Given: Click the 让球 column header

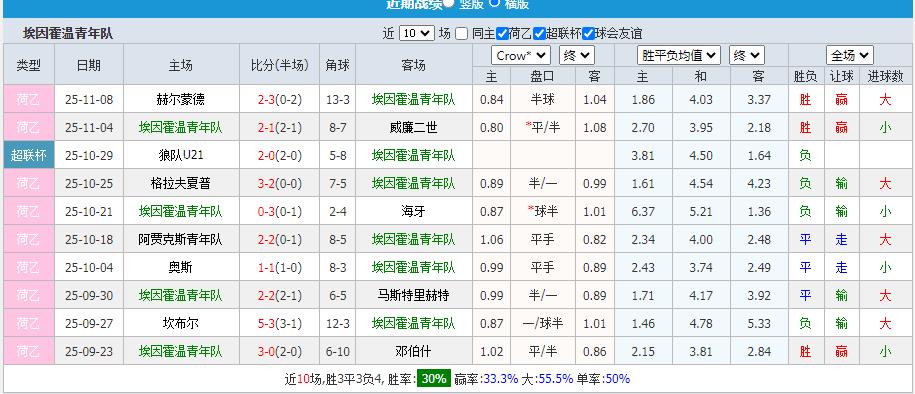Looking at the screenshot, I should tap(841, 76).
